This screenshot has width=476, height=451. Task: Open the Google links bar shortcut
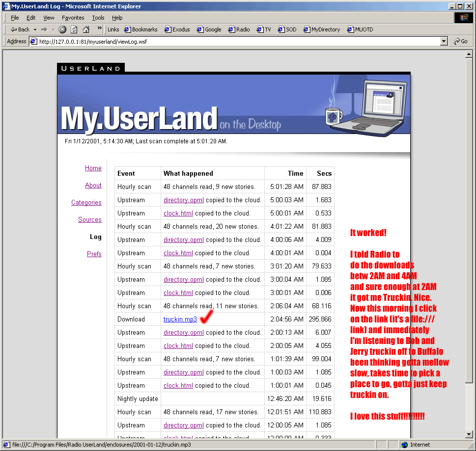coord(209,29)
